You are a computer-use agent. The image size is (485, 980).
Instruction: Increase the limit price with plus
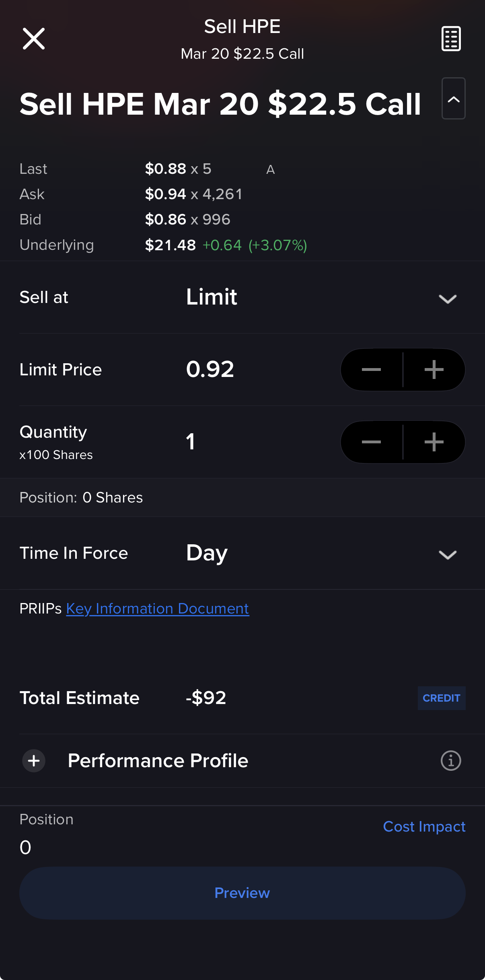click(x=434, y=370)
